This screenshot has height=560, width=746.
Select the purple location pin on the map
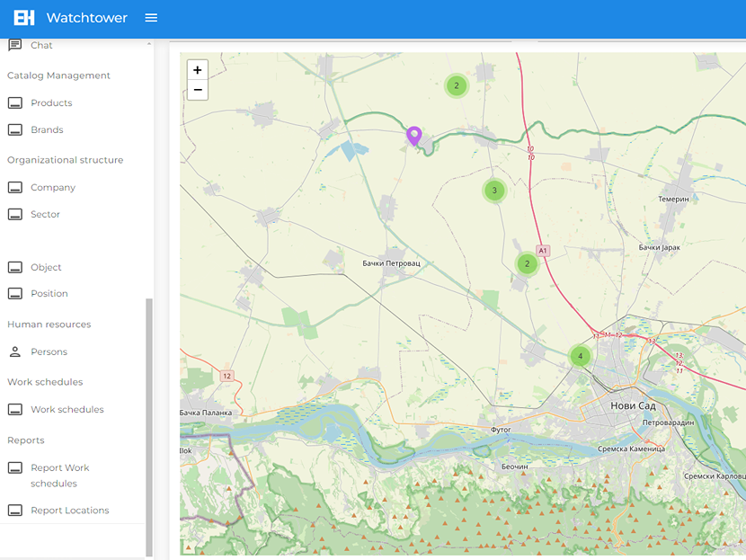click(x=413, y=135)
